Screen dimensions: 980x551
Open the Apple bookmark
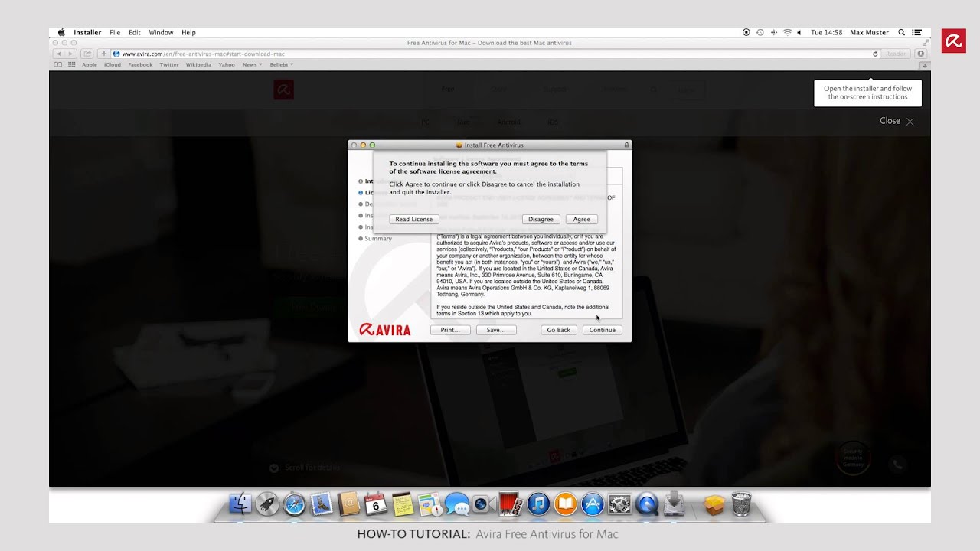click(90, 65)
